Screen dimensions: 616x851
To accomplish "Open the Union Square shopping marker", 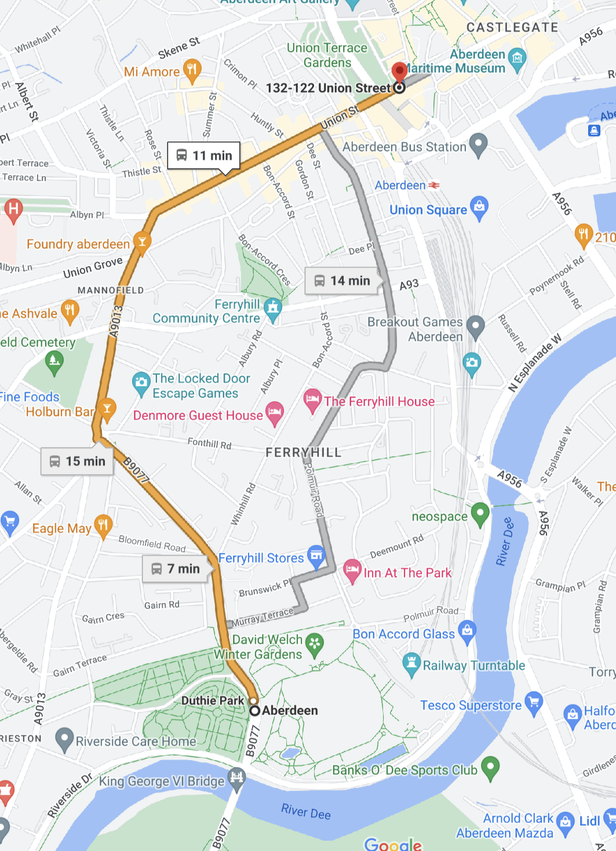I will 479,208.
